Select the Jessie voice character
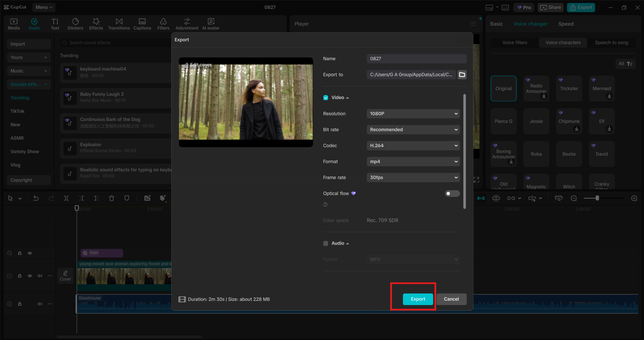Viewport: 644px width, 340px height. point(536,121)
